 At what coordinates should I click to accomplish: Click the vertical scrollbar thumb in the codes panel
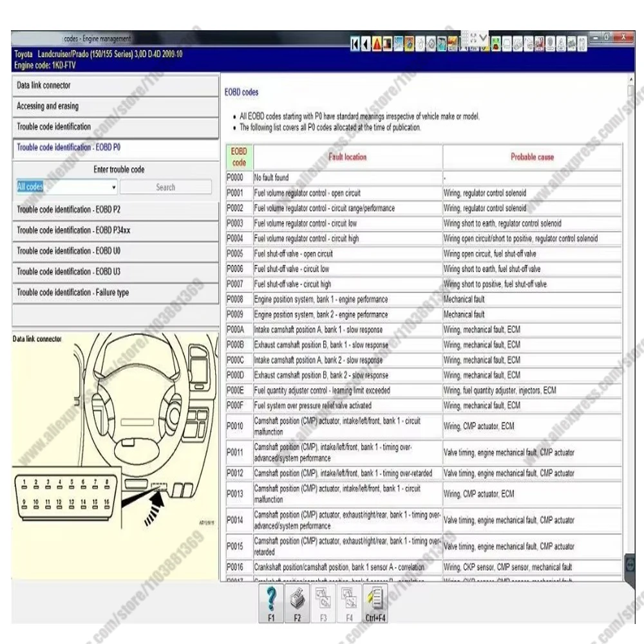click(631, 91)
